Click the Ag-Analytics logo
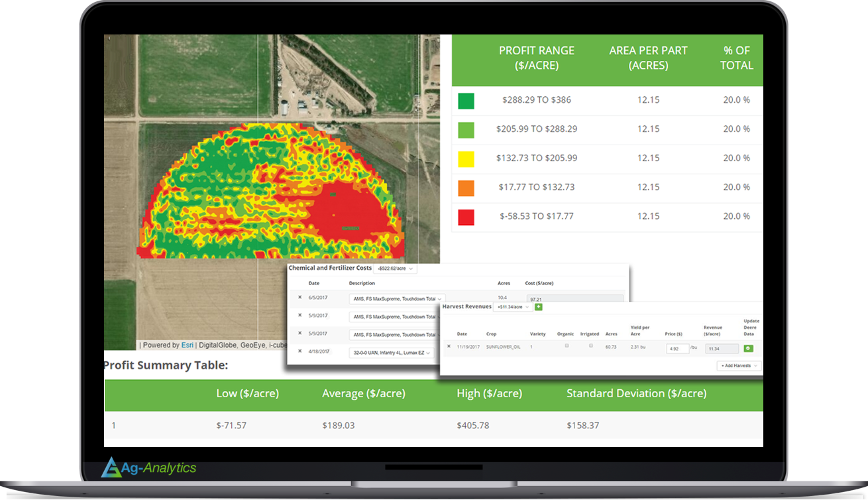The height and width of the screenshot is (500, 868). point(148,468)
